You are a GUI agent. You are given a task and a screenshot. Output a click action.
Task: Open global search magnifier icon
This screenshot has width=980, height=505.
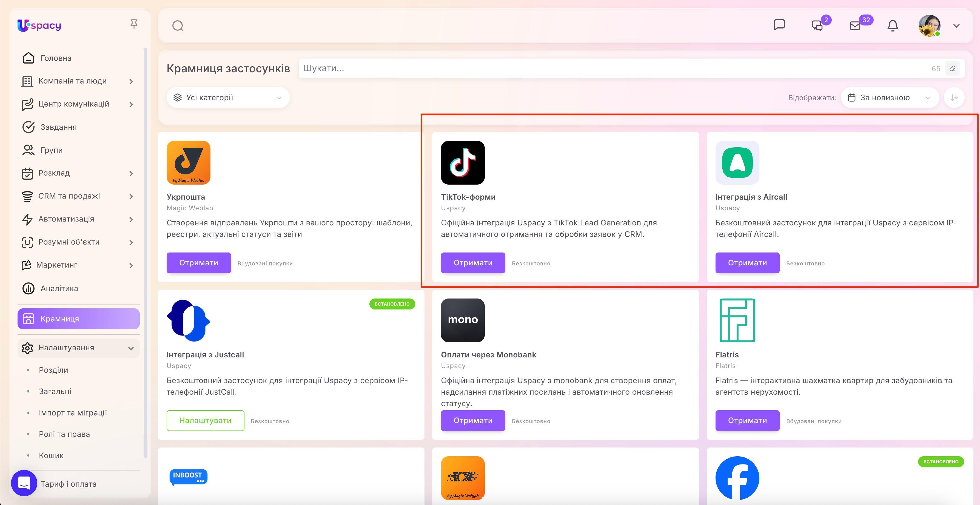pos(178,26)
